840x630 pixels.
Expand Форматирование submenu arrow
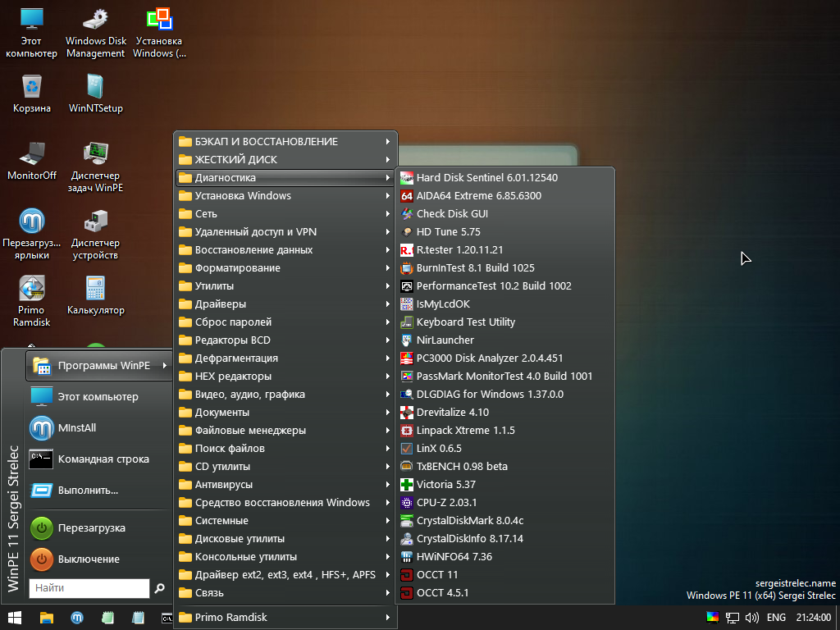click(x=387, y=268)
